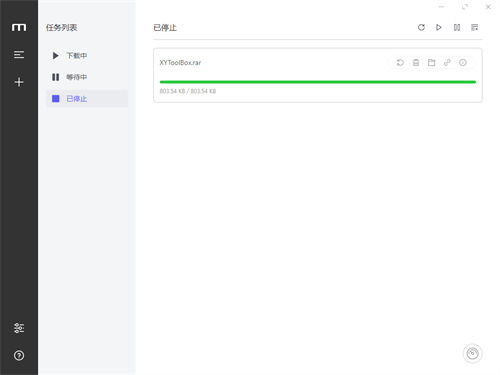The width and height of the screenshot is (500, 375).
Task: Select the 已停止 stopped tab
Action: (x=87, y=99)
